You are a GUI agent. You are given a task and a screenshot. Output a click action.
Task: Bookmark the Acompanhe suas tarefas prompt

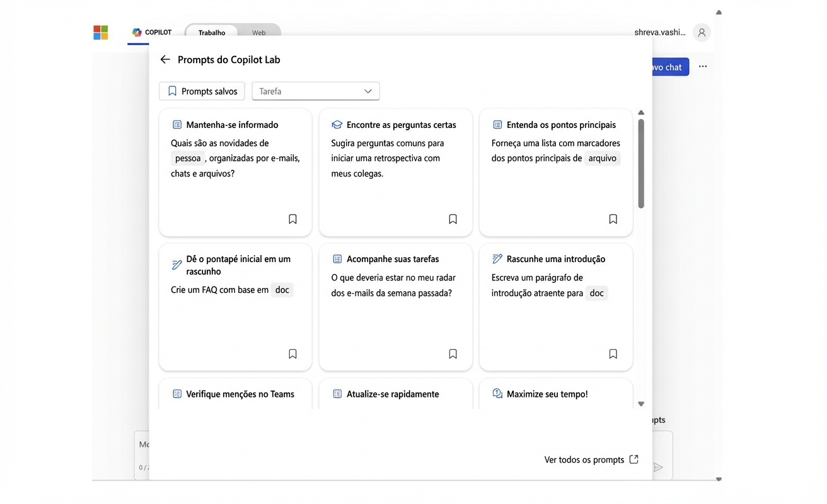coord(453,353)
